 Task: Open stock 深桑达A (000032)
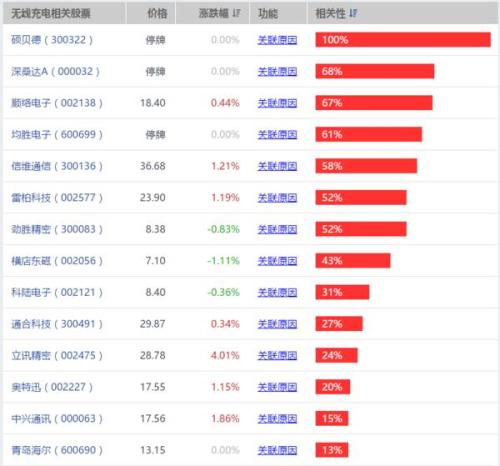coord(55,71)
